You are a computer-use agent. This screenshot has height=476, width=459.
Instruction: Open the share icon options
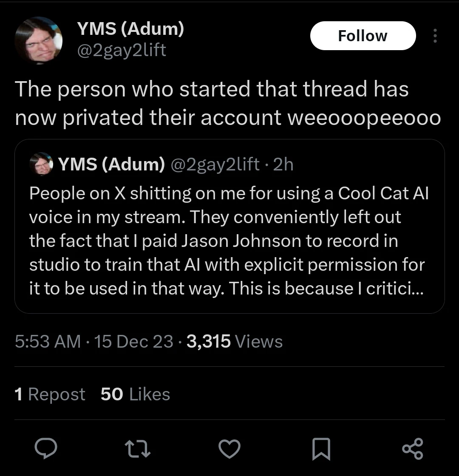[x=412, y=449]
